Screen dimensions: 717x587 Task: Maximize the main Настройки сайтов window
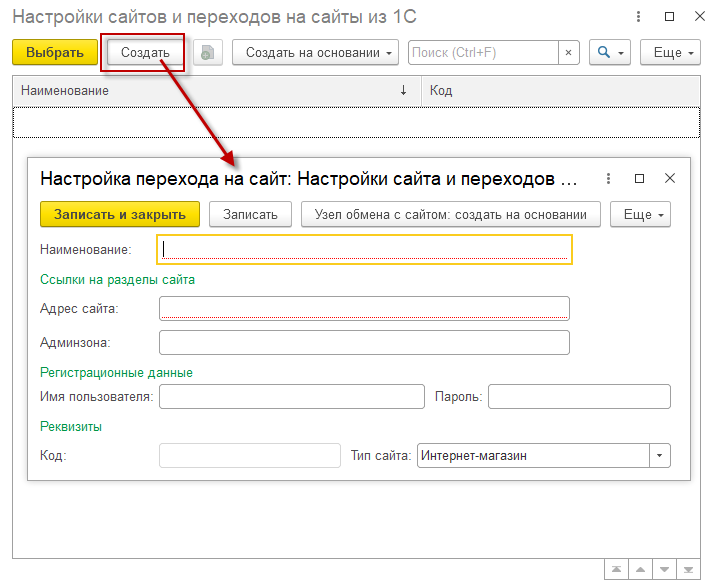[669, 17]
